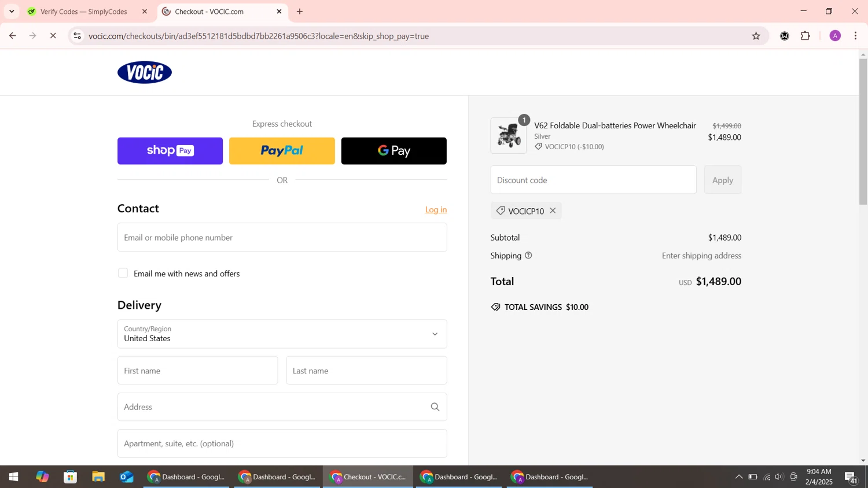Open a new browser tab

coord(300,12)
